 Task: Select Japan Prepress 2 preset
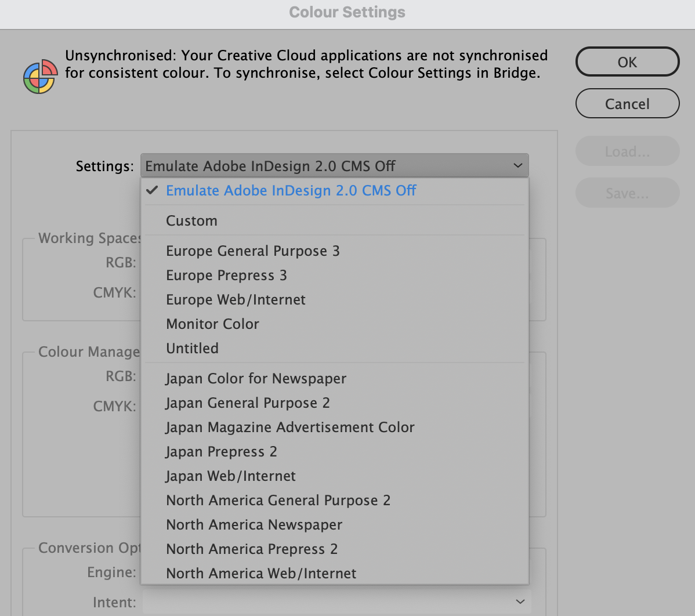[x=221, y=452]
